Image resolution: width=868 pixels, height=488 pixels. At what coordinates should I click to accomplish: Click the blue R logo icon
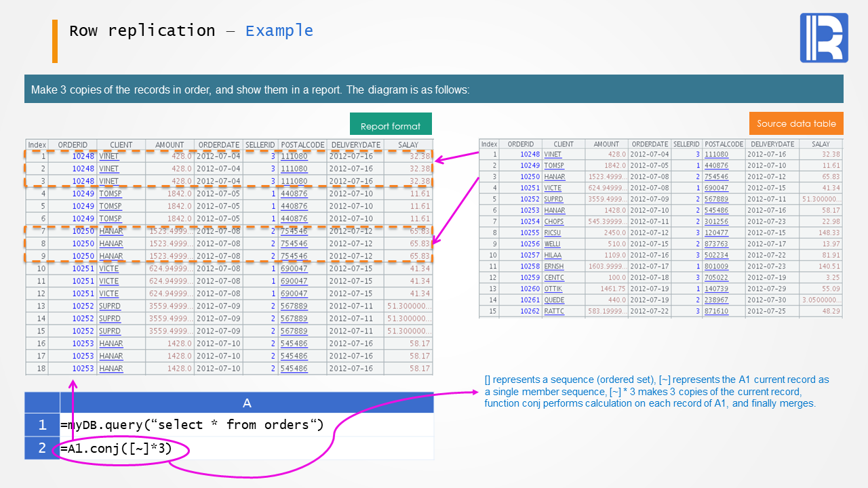coord(824,38)
